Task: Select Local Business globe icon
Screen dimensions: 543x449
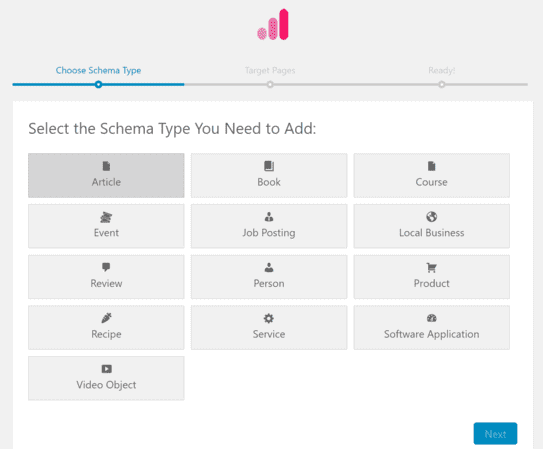Action: coord(431,217)
